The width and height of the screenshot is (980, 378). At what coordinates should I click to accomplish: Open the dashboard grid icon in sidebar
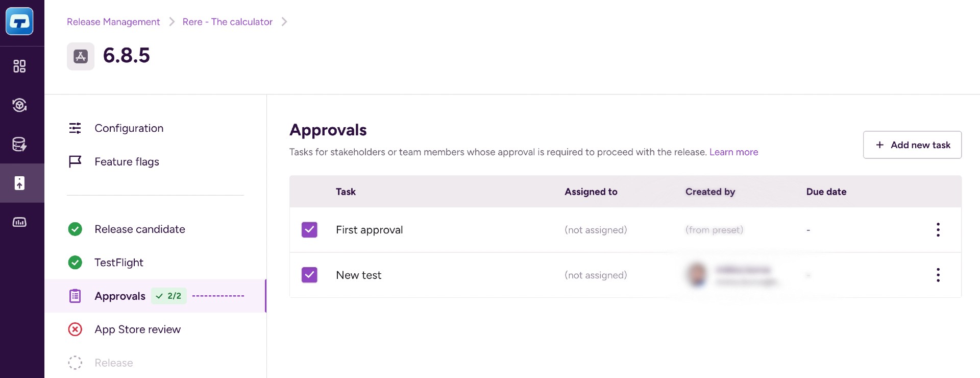[19, 66]
